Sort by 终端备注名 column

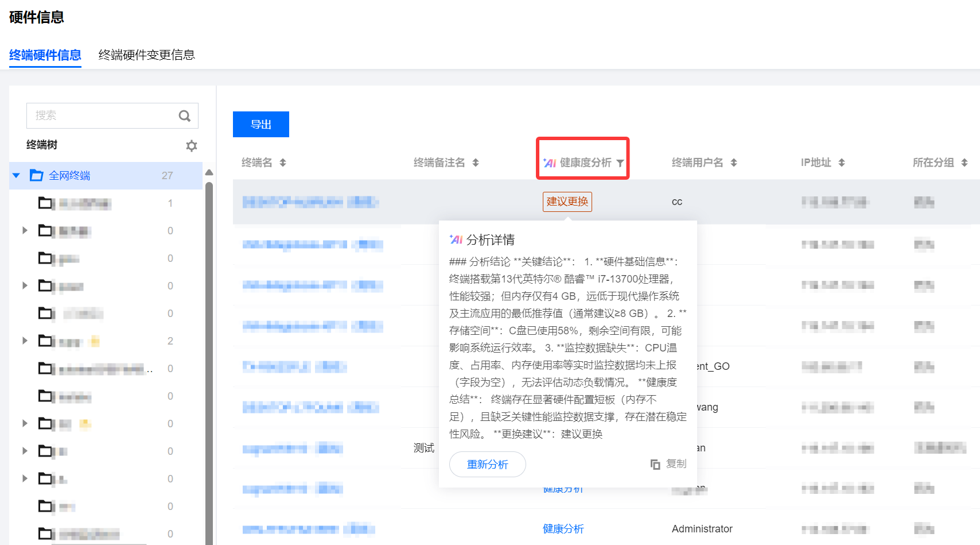(x=476, y=163)
